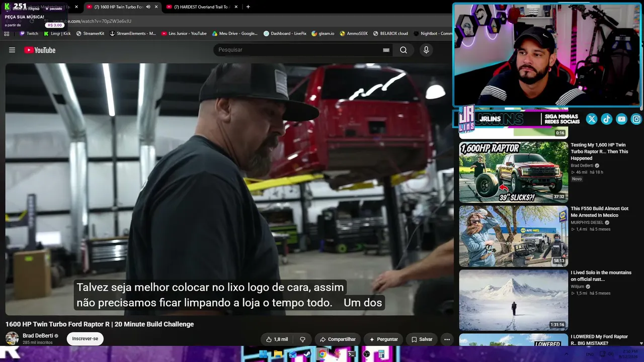Open StreamElements bookmark
Image resolution: width=644 pixels, height=362 pixels.
133,34
